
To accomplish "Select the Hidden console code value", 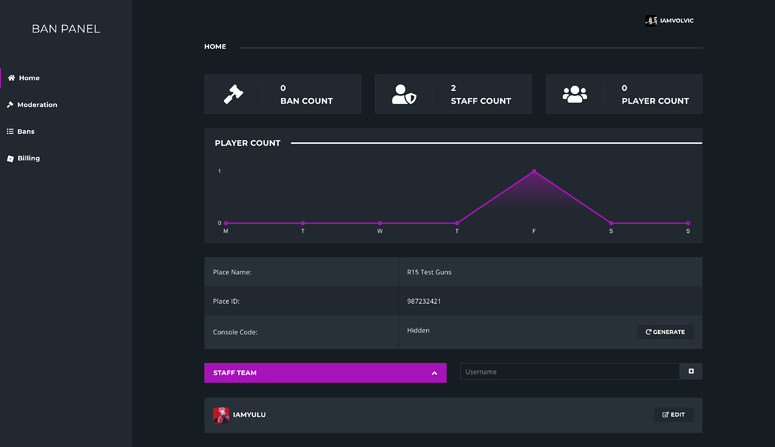I will tap(418, 330).
